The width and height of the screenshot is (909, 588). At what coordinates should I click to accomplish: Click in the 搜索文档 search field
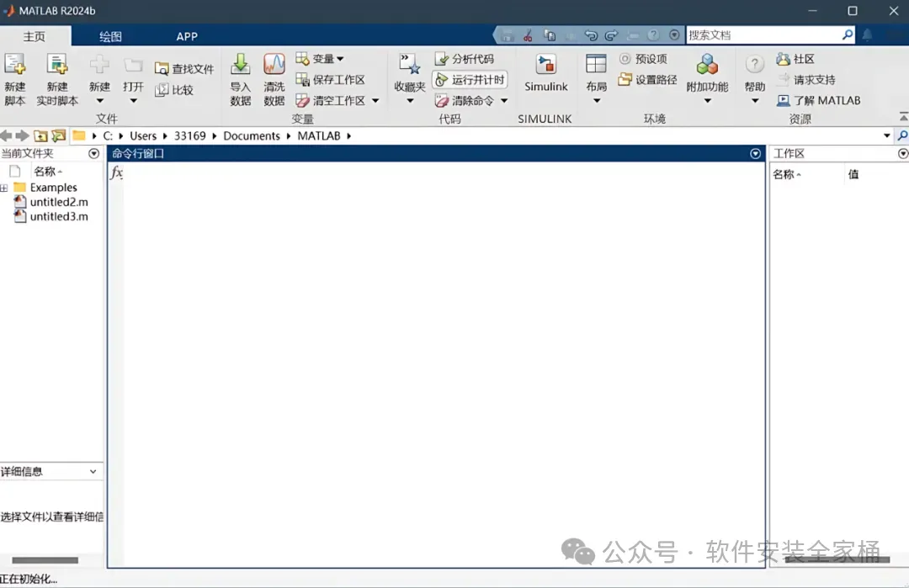763,34
